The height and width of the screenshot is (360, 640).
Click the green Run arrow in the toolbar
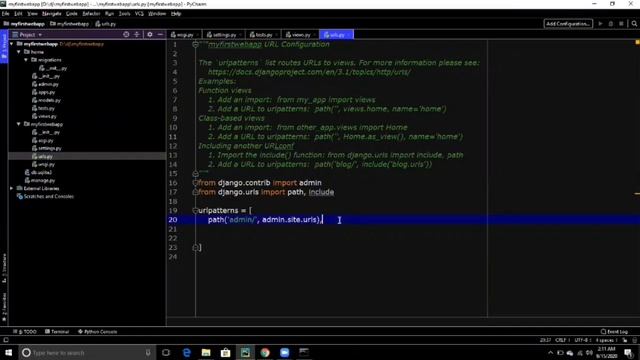600,24
